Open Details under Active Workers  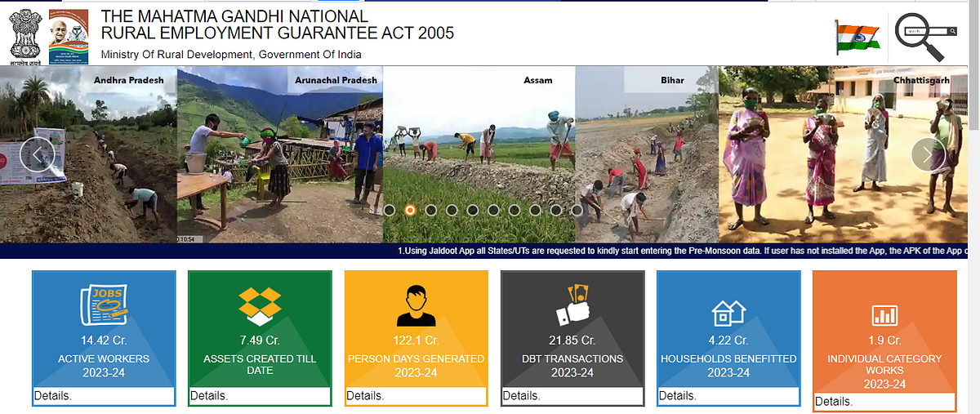pyautogui.click(x=52, y=396)
